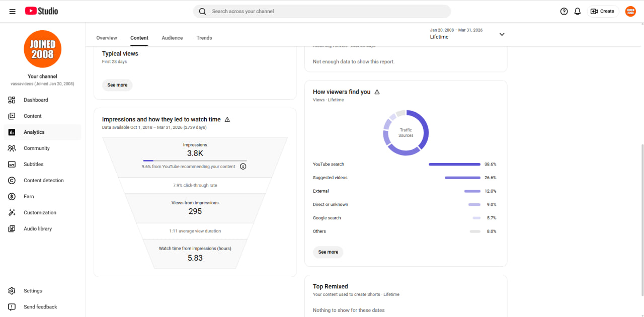Click the Jan 20, 2008 – Mar 31, 2026 date text

click(x=456, y=30)
